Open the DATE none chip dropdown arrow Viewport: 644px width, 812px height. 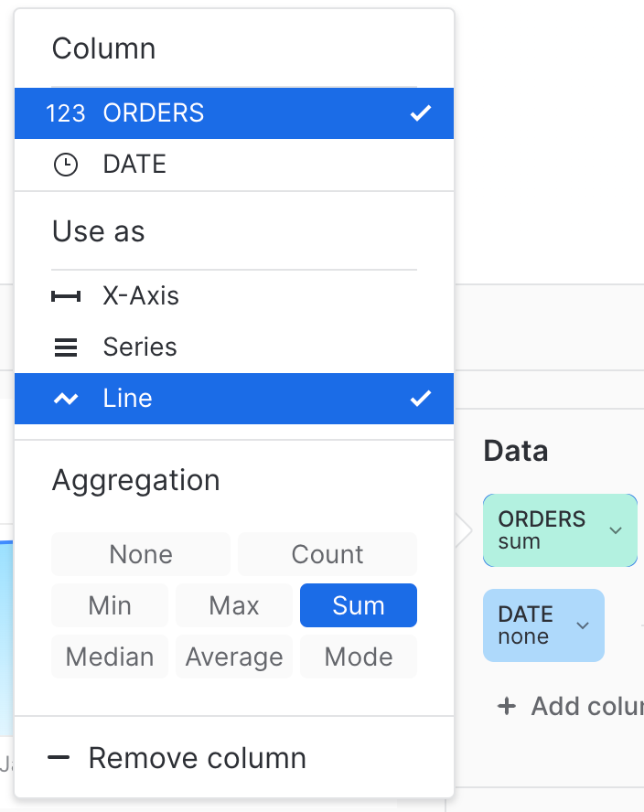583,625
